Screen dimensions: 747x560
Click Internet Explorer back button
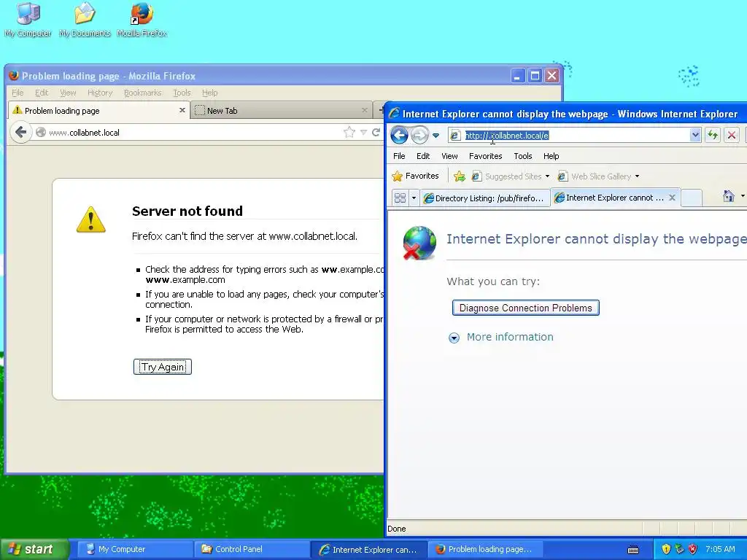point(399,135)
